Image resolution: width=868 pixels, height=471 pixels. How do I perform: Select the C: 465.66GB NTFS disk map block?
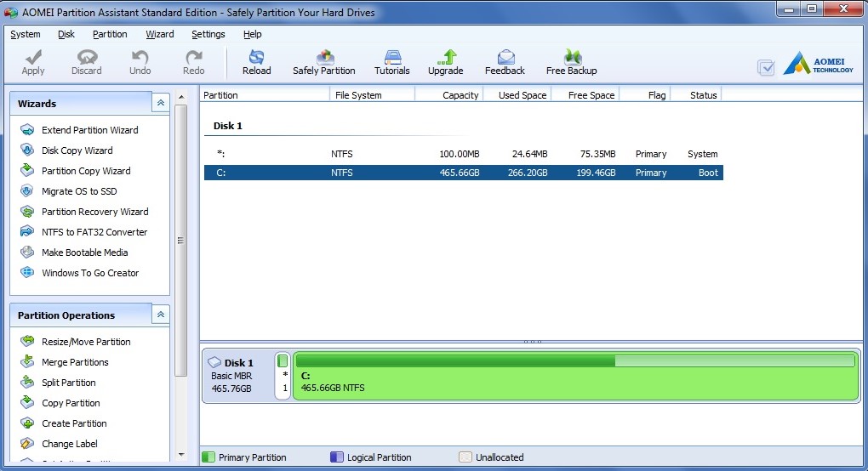click(576, 376)
